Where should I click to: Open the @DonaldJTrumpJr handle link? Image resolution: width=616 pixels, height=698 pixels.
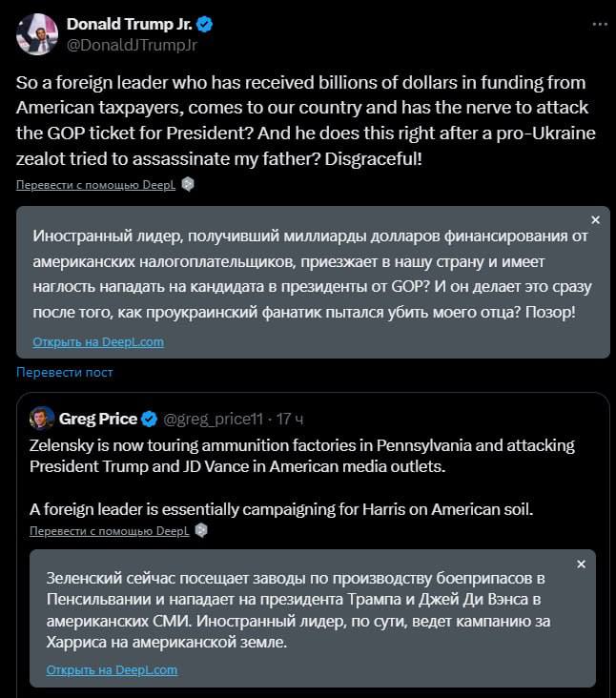point(132,44)
